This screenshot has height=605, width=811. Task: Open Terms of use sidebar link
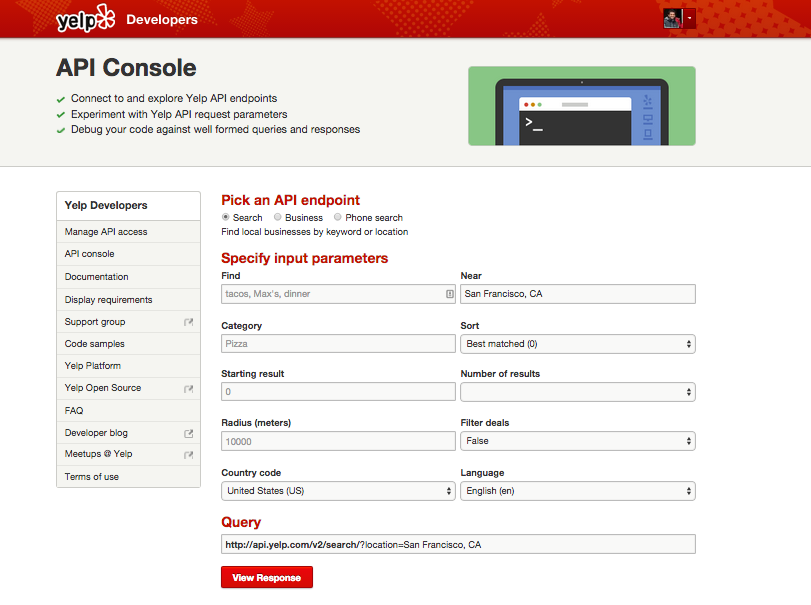click(128, 477)
